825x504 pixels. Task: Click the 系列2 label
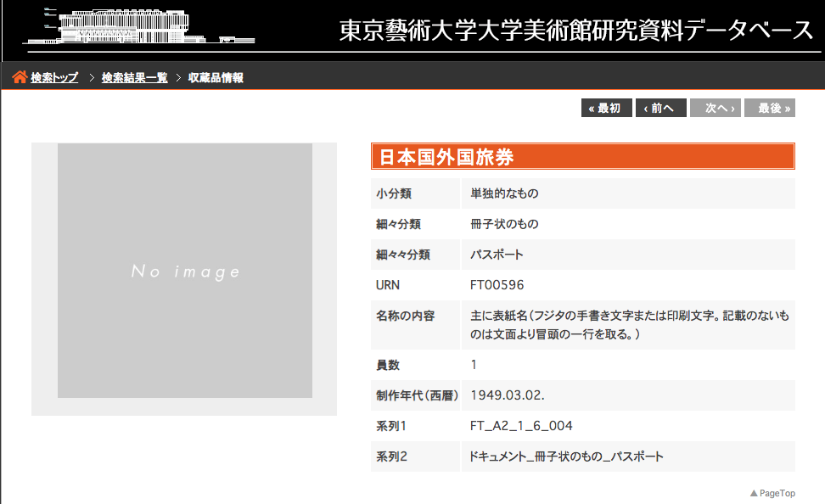391,456
